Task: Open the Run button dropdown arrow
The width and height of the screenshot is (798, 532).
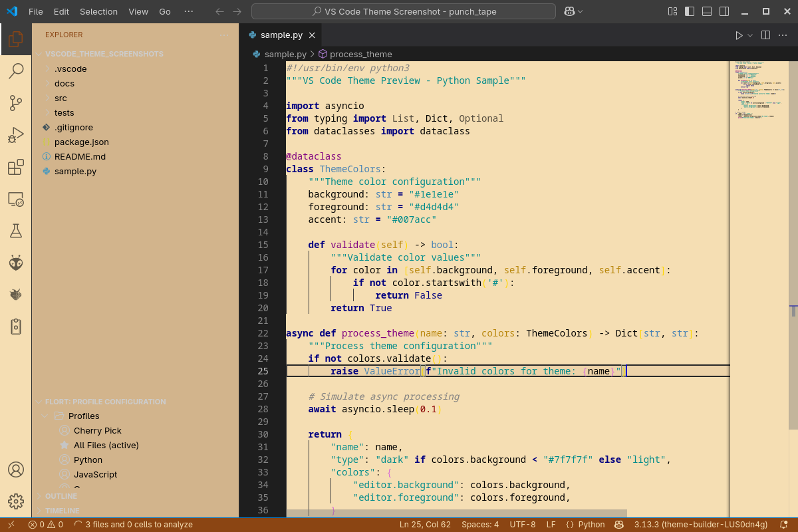Action: 750,35
